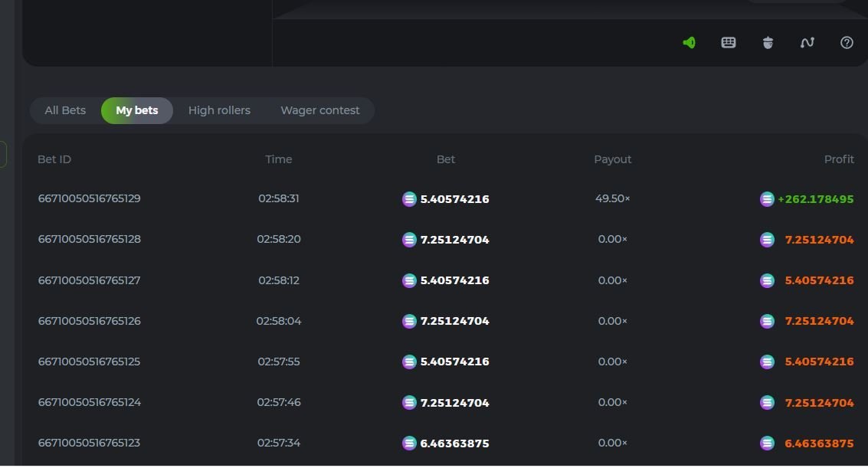This screenshot has width=868, height=468.
Task: Click the 49.50× payout value
Action: click(x=612, y=198)
